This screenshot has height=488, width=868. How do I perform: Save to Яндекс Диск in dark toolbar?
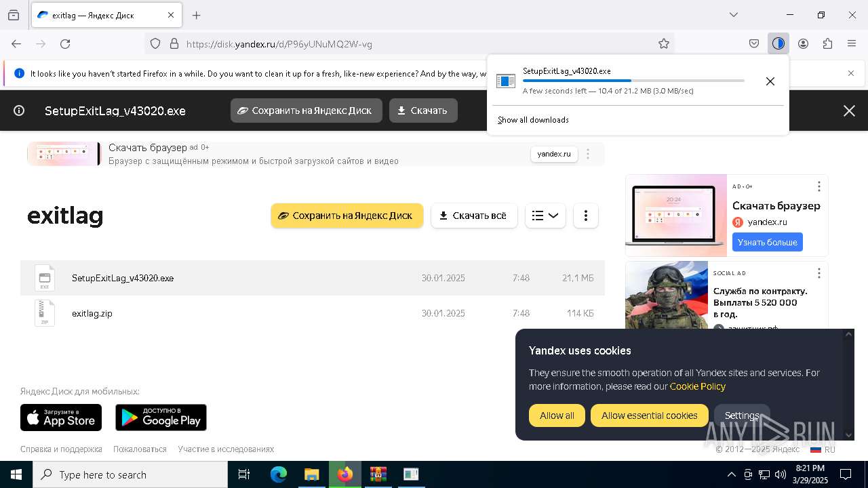coord(307,110)
